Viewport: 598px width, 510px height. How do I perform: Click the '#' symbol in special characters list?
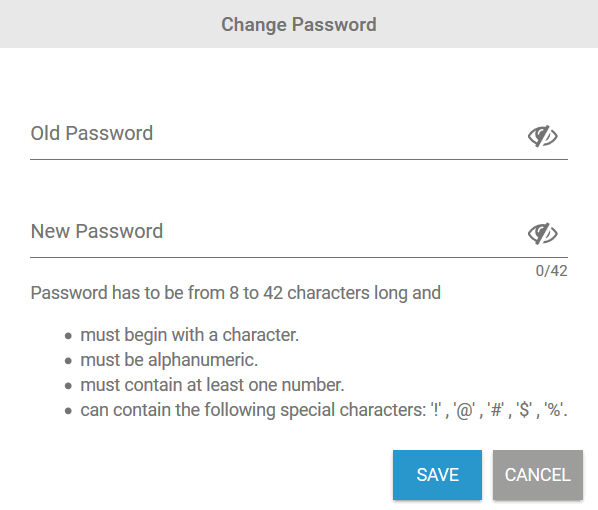click(x=496, y=410)
